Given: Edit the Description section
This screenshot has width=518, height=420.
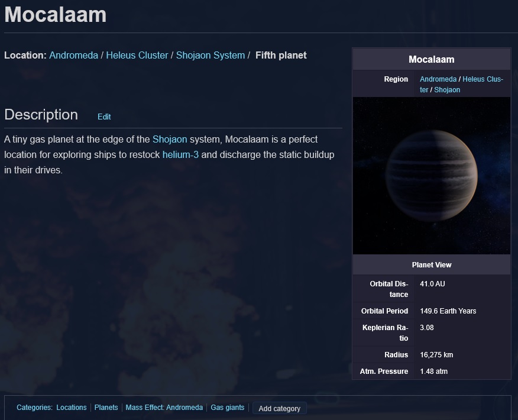Looking at the screenshot, I should click(104, 117).
